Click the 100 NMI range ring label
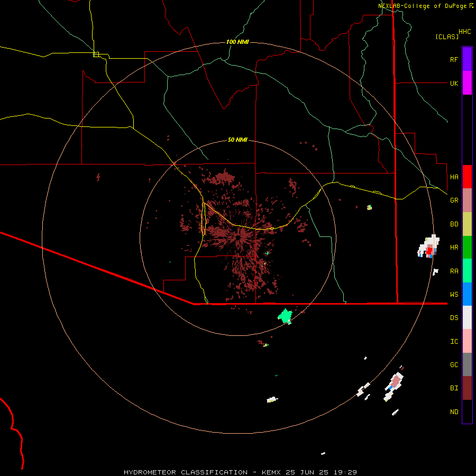The width and height of the screenshot is (476, 476). point(237,42)
